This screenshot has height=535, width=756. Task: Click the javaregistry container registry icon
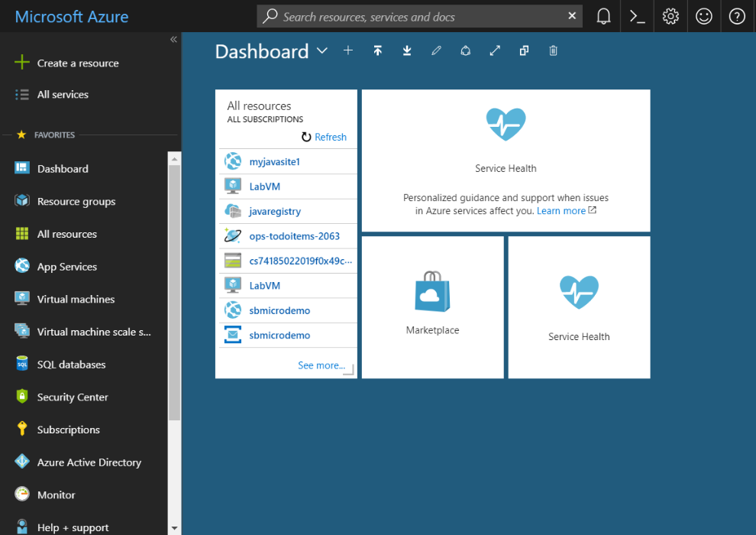click(233, 211)
